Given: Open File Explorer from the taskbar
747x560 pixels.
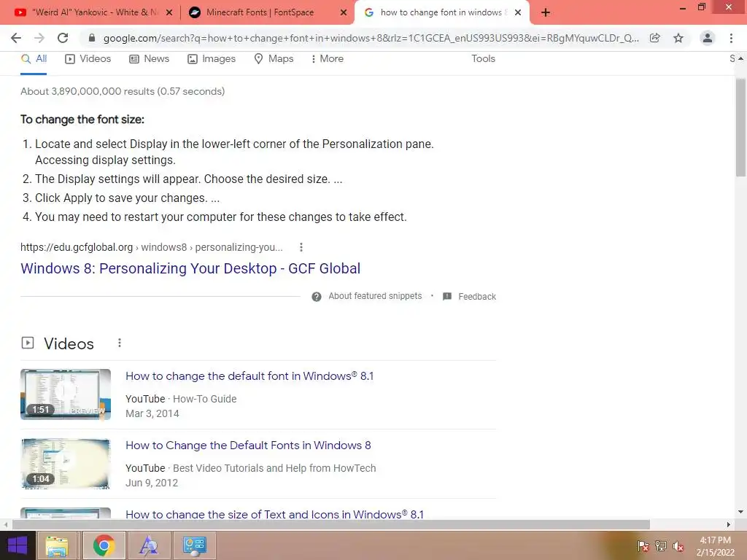Looking at the screenshot, I should click(x=57, y=545).
